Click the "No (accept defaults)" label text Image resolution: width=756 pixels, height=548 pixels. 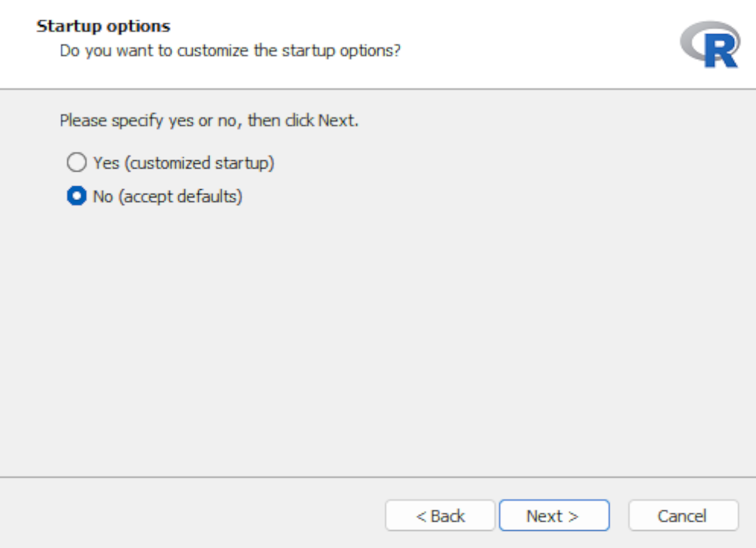pyautogui.click(x=167, y=197)
